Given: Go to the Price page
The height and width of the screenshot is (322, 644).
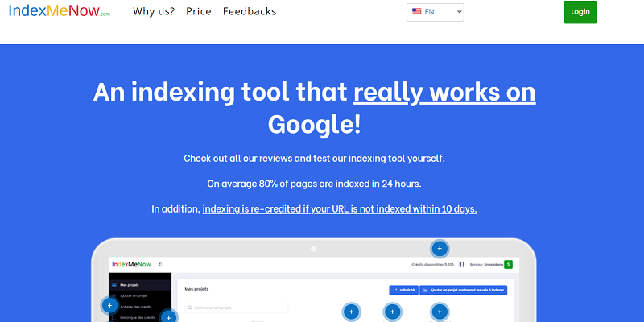Looking at the screenshot, I should [x=199, y=11].
